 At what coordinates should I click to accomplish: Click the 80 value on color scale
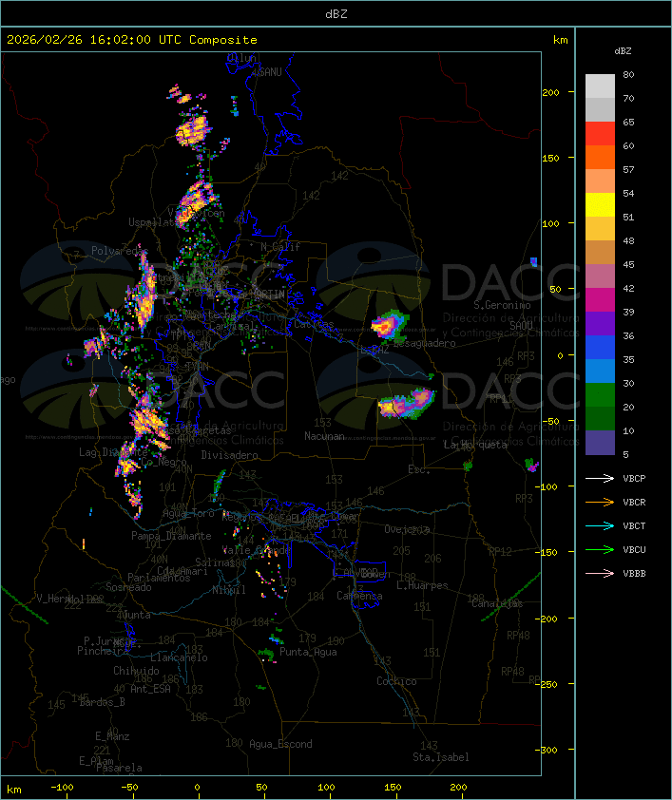[628, 74]
